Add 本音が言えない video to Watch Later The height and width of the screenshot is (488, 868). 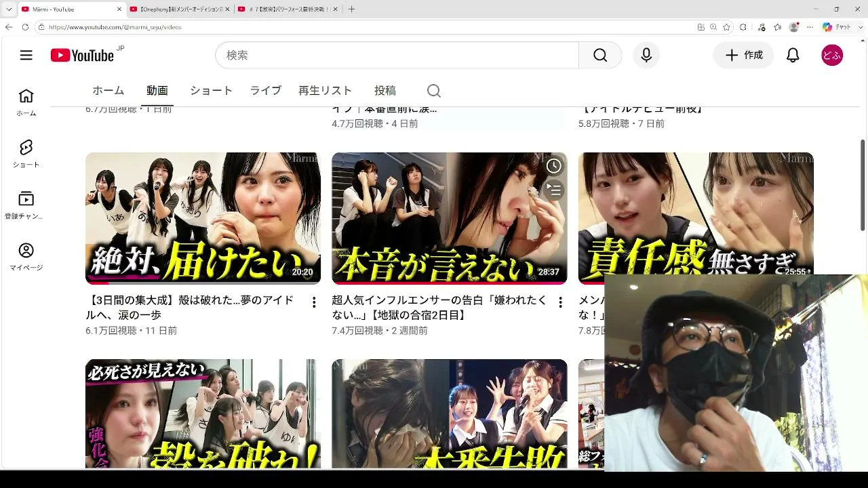554,166
